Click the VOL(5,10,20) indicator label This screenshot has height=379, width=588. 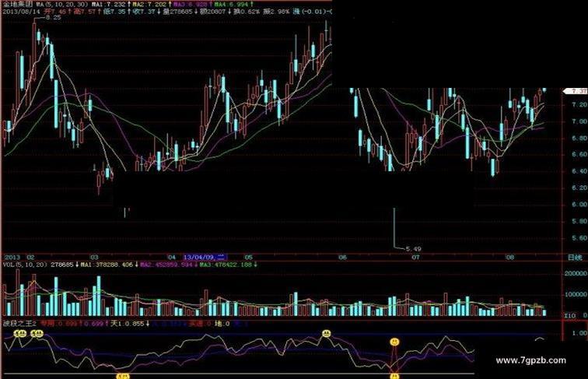[25, 265]
